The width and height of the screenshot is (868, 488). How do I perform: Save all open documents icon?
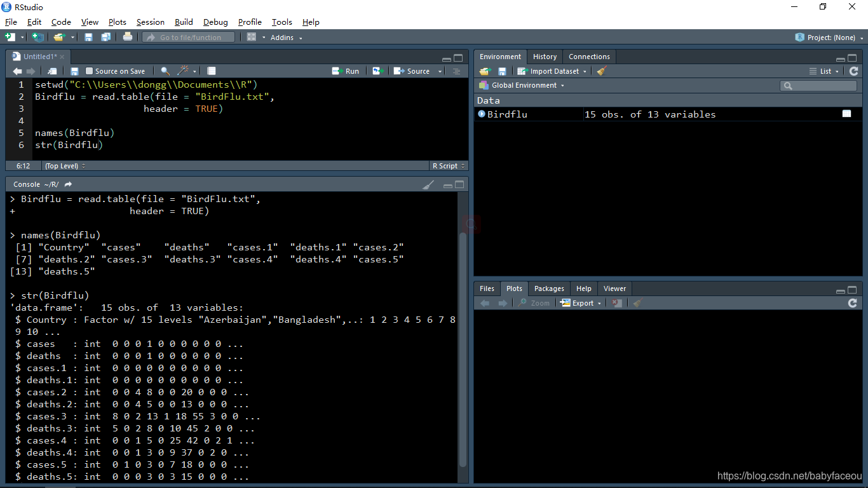click(x=105, y=37)
